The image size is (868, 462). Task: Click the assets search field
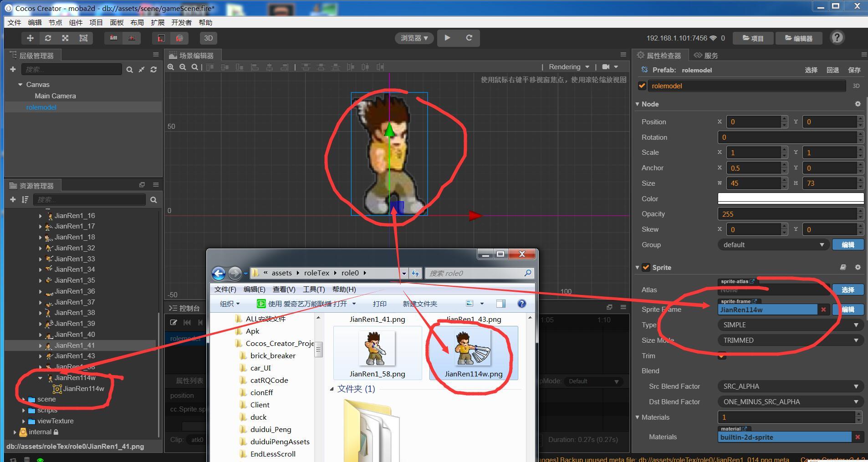click(x=89, y=199)
